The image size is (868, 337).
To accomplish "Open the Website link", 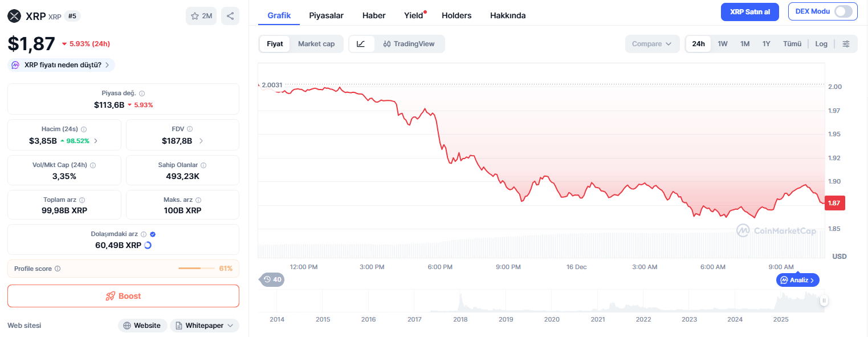I will [x=142, y=326].
